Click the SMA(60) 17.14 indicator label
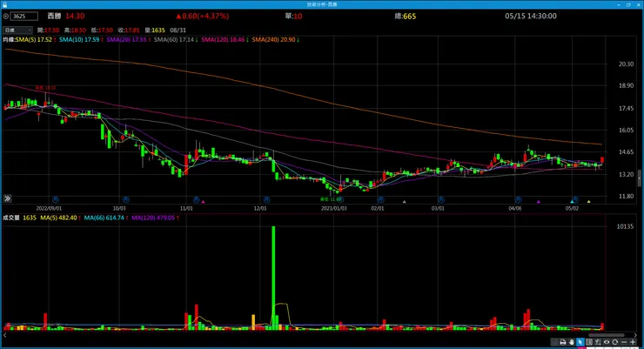 (x=174, y=39)
